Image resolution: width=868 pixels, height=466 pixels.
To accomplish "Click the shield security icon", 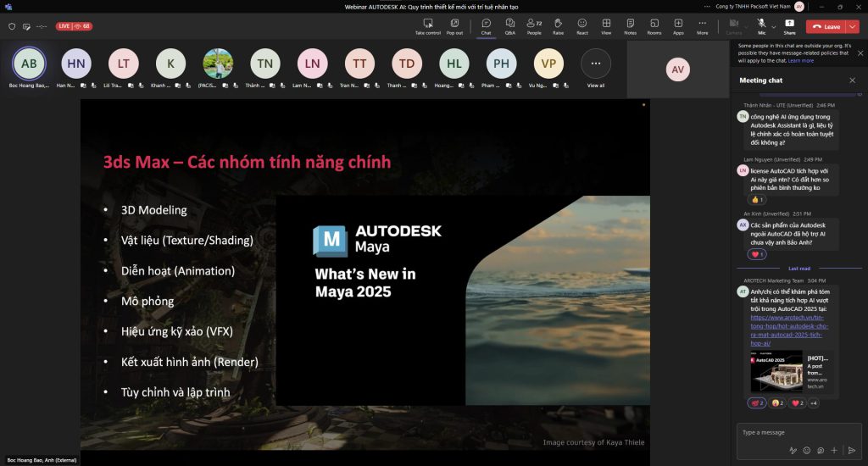I will (x=12, y=26).
